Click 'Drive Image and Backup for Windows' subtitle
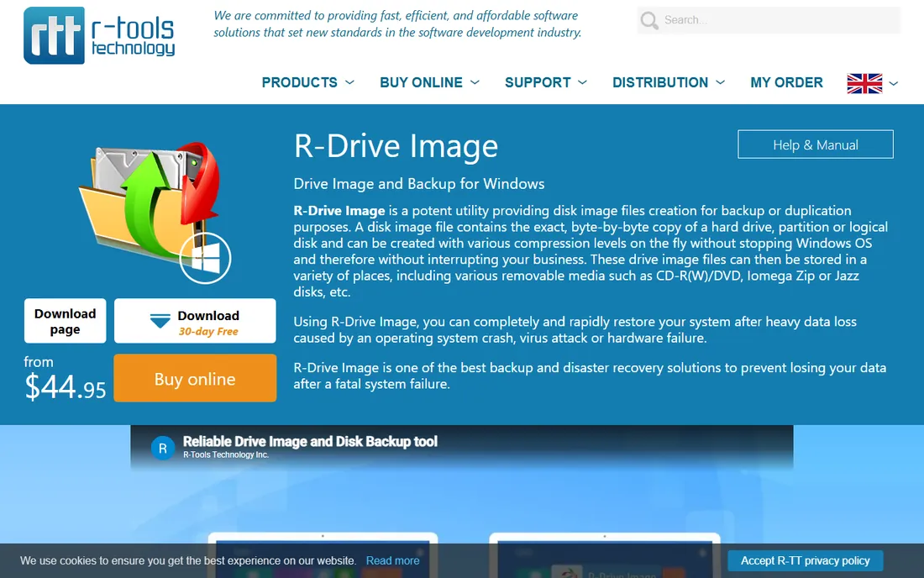Image resolution: width=924 pixels, height=578 pixels. tap(419, 184)
